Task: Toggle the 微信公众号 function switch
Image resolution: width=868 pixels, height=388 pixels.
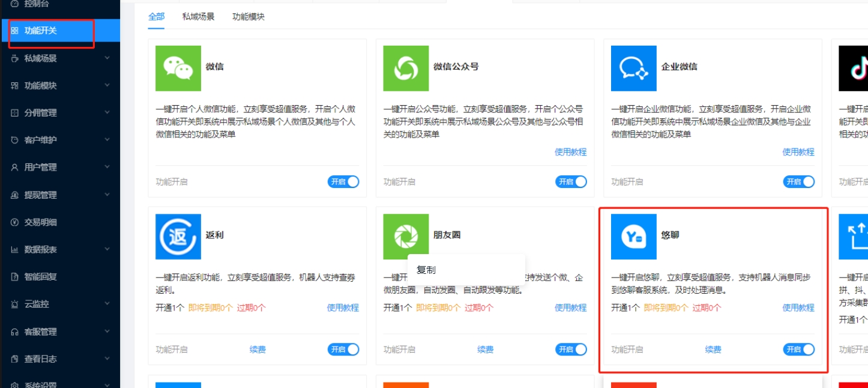Action: click(571, 181)
